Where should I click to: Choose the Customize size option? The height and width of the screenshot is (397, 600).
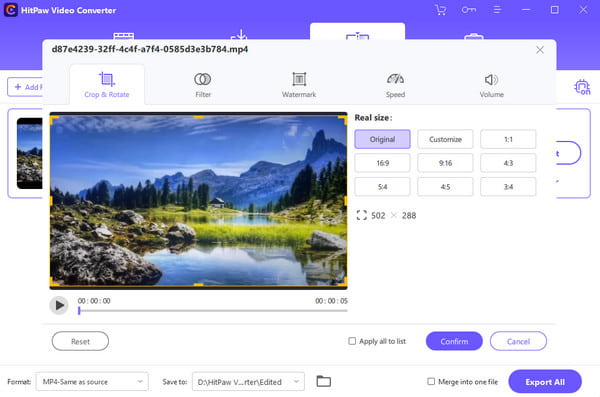pos(445,139)
